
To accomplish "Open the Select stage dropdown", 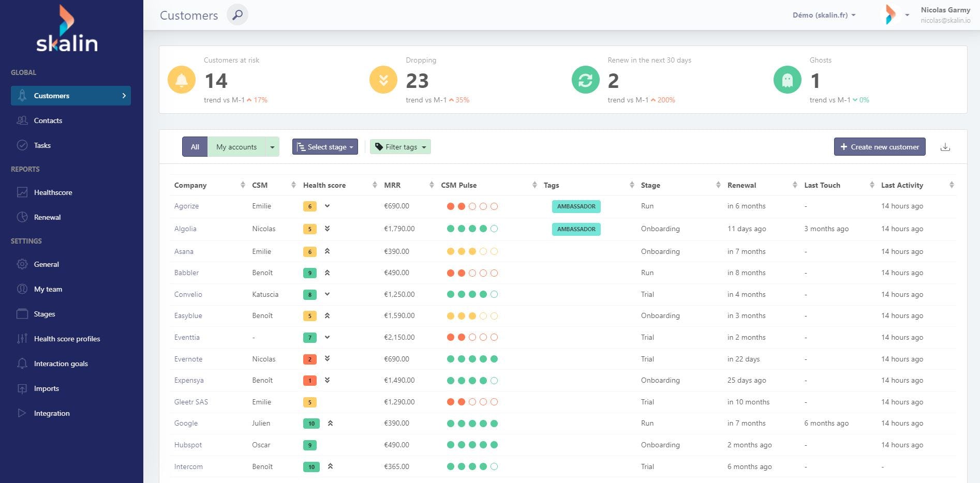I will pos(324,146).
